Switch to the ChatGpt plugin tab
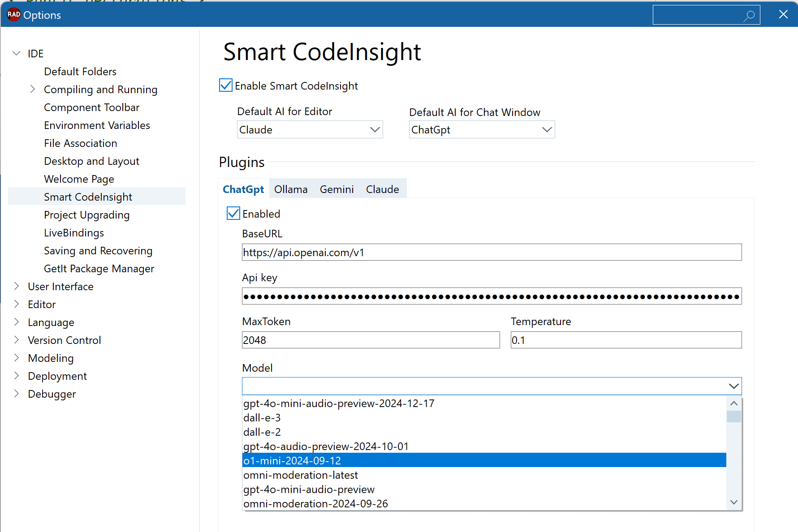This screenshot has height=532, width=798. click(x=243, y=189)
